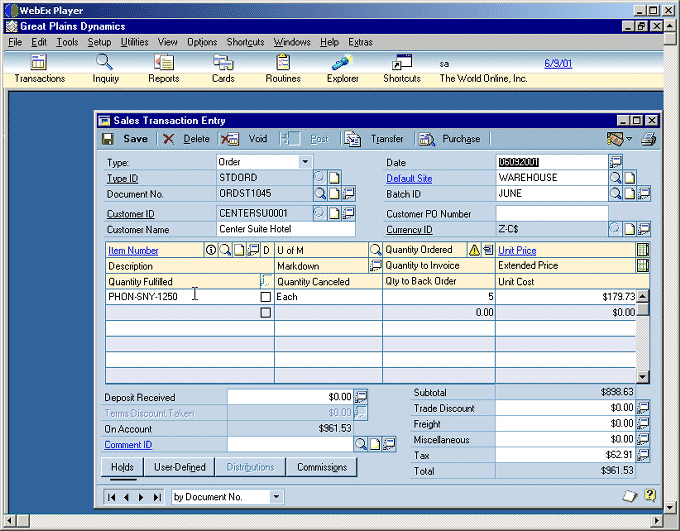Open the Utilities menu
This screenshot has height=531, width=680.
point(134,42)
